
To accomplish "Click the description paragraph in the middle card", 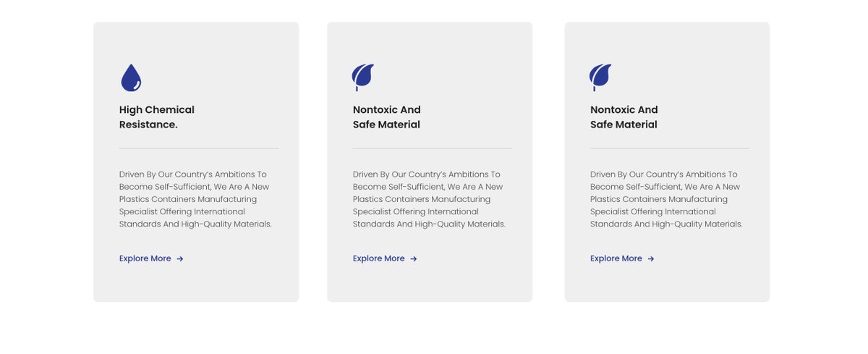I will pyautogui.click(x=429, y=199).
